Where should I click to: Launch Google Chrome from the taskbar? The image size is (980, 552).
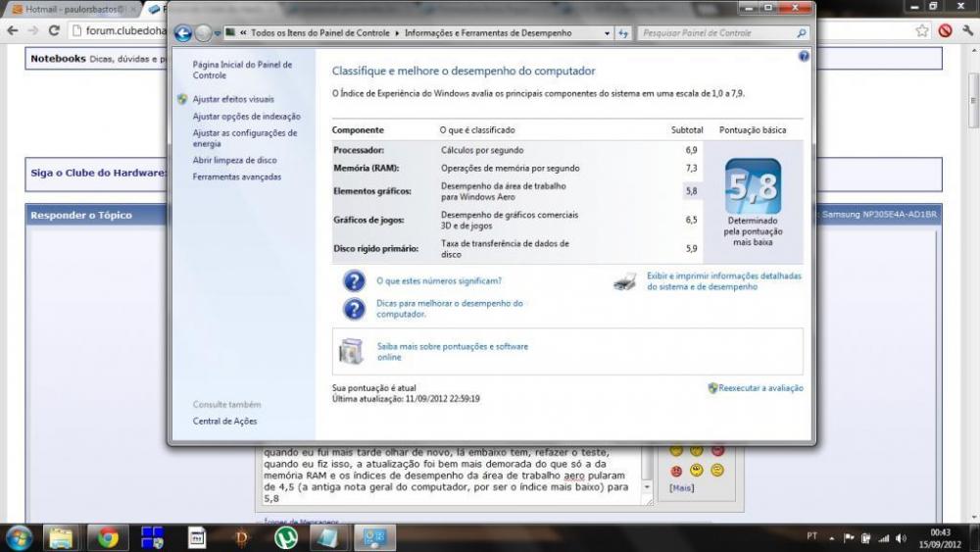click(x=108, y=537)
